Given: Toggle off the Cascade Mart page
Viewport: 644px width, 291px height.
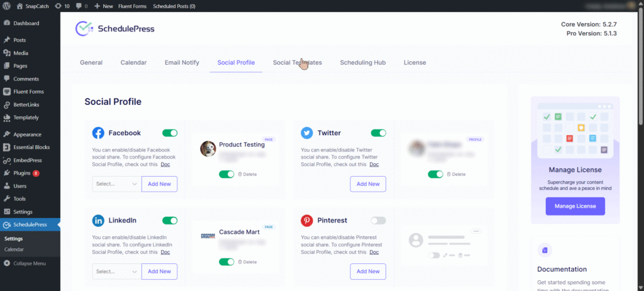Looking at the screenshot, I should pos(226,262).
